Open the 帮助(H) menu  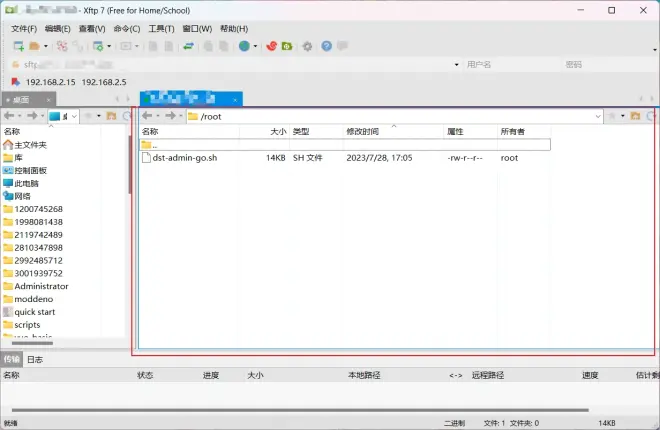tap(234, 29)
